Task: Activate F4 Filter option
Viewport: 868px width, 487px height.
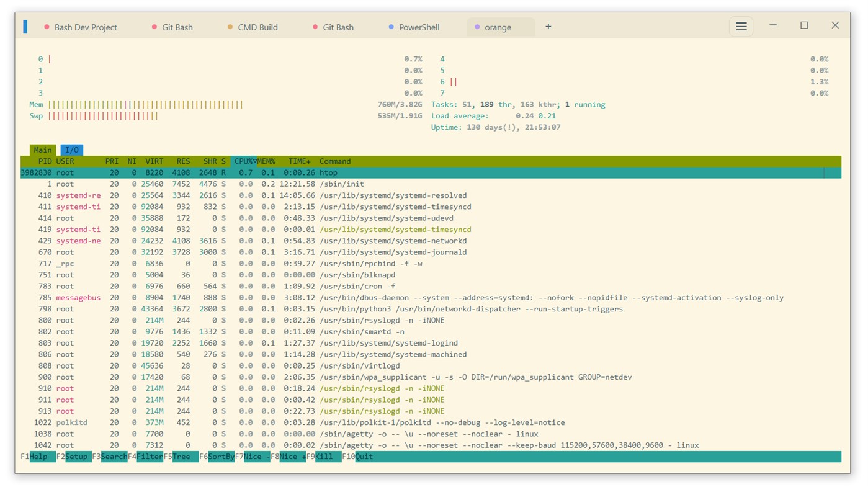Action: point(145,457)
